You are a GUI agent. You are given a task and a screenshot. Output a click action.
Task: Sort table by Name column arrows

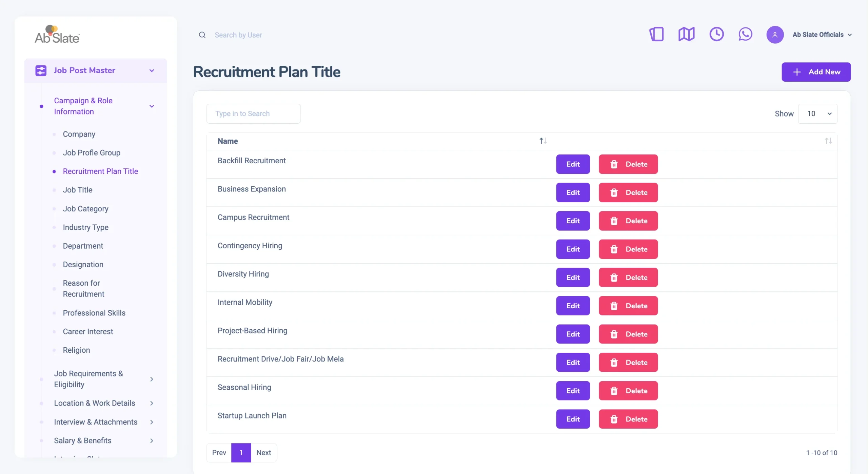[x=543, y=141]
